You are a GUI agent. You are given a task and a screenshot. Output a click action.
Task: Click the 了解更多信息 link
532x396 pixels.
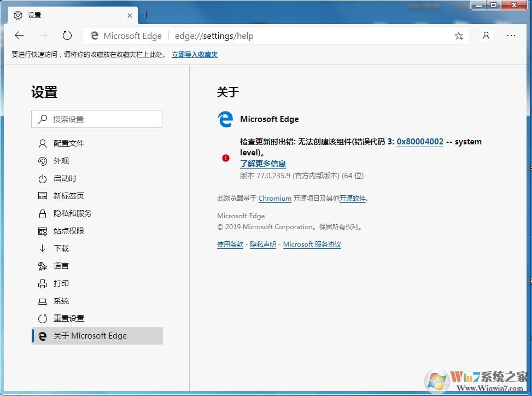[x=263, y=164]
